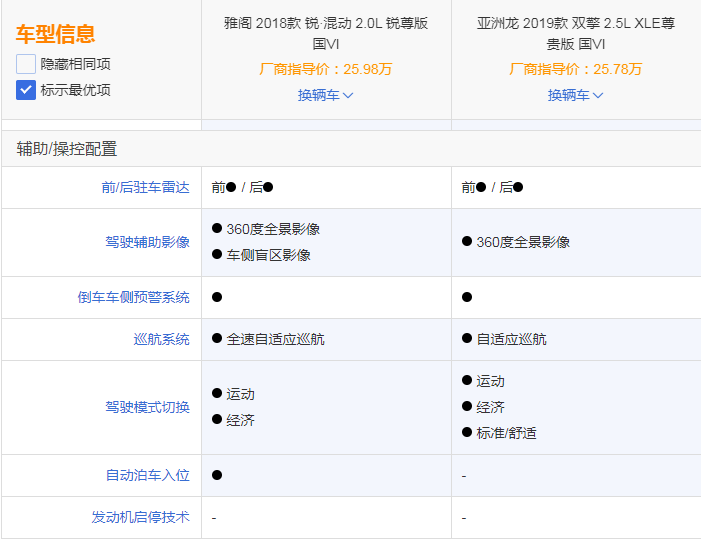Click 倒车车侧预警系统 dot for 雅阁
This screenshot has width=701, height=539.
coord(217,297)
